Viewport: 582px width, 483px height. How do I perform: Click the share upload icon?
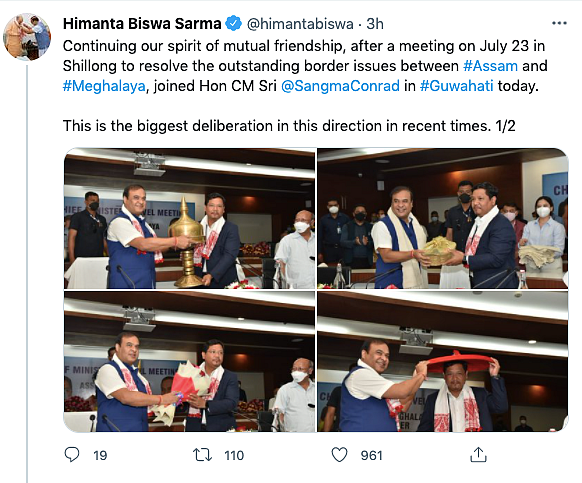[x=478, y=454]
